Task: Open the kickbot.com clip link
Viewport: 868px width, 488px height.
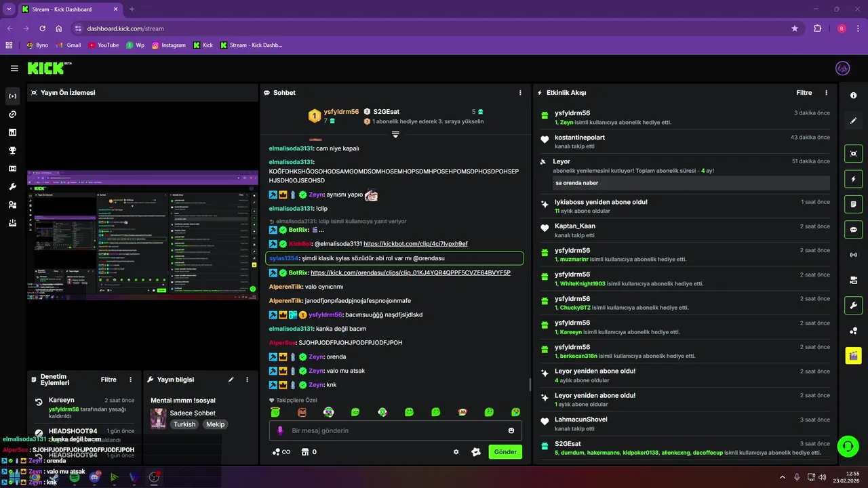Action: [x=415, y=244]
